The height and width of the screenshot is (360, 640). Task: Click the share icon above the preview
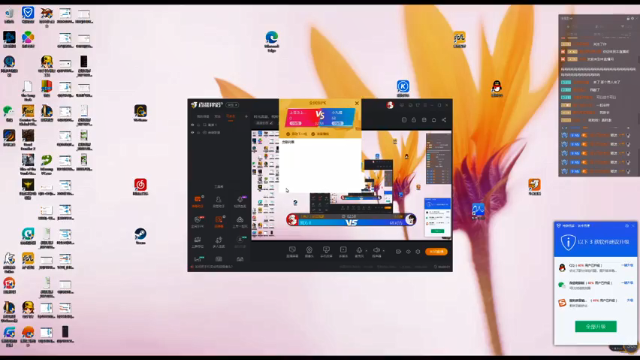[x=444, y=120]
